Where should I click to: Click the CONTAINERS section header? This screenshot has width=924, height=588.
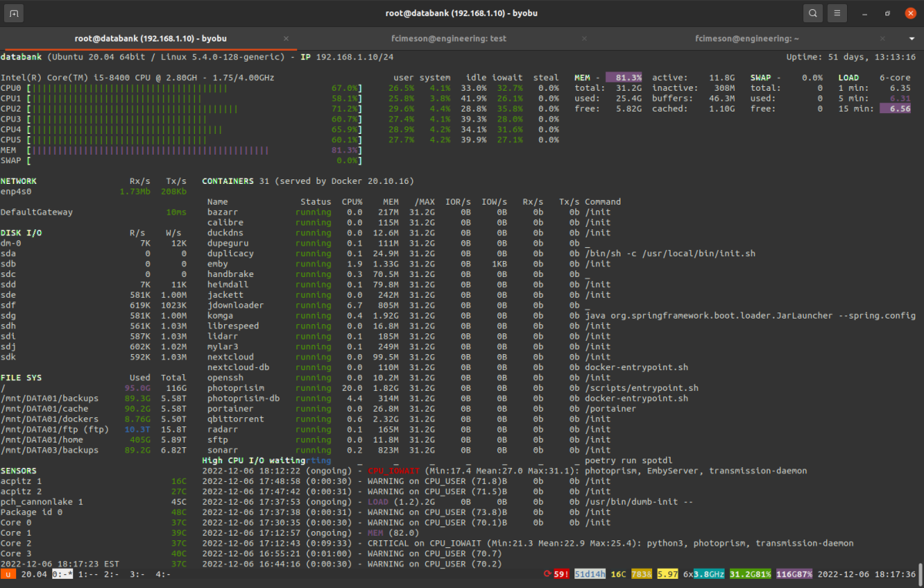227,181
